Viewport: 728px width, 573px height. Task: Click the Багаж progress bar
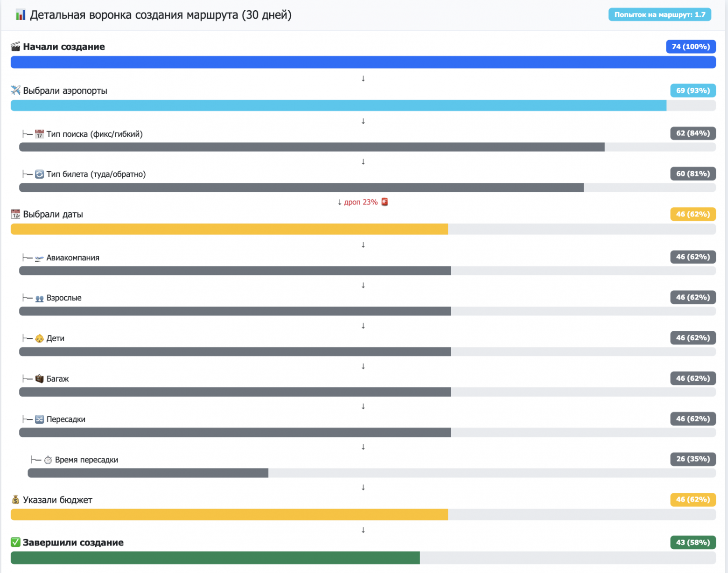(x=367, y=392)
